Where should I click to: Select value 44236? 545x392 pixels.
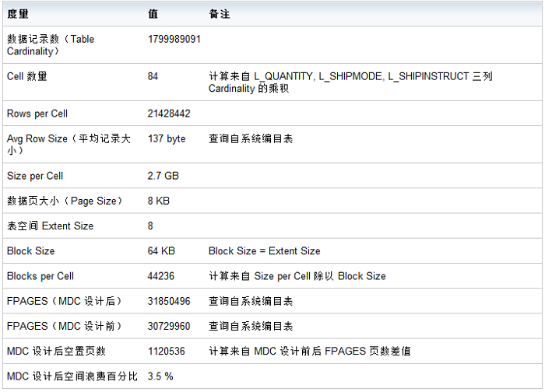(161, 276)
